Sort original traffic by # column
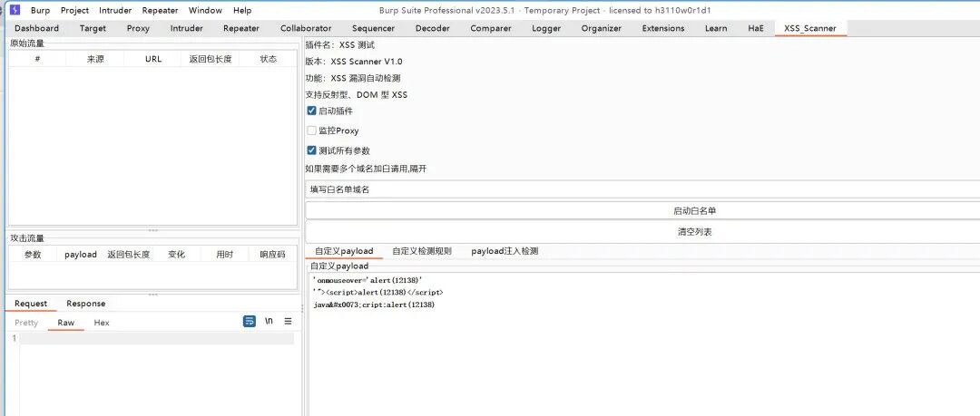 tap(37, 59)
